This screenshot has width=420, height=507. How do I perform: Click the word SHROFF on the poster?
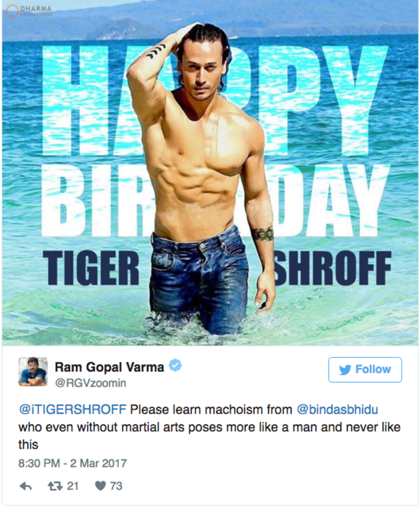(x=332, y=269)
